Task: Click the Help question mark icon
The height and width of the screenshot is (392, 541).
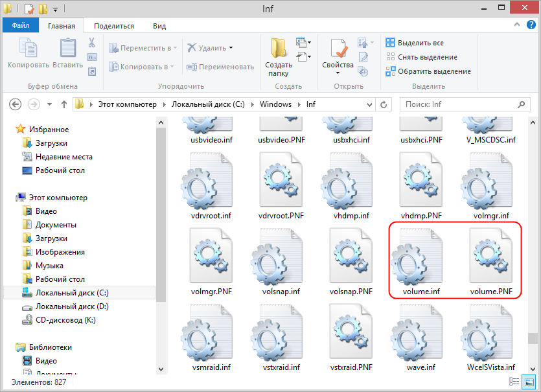Action: [x=531, y=25]
